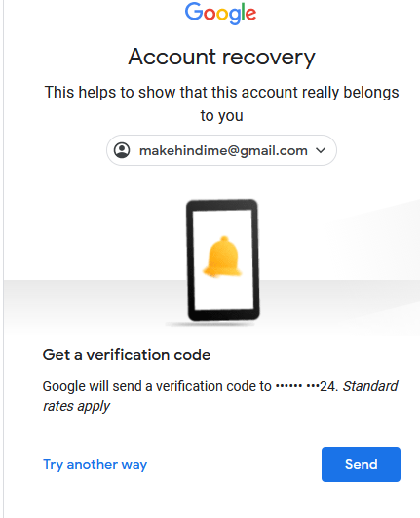Click the black phone frame illustration
The width and height of the screenshot is (420, 518).
[x=223, y=260]
